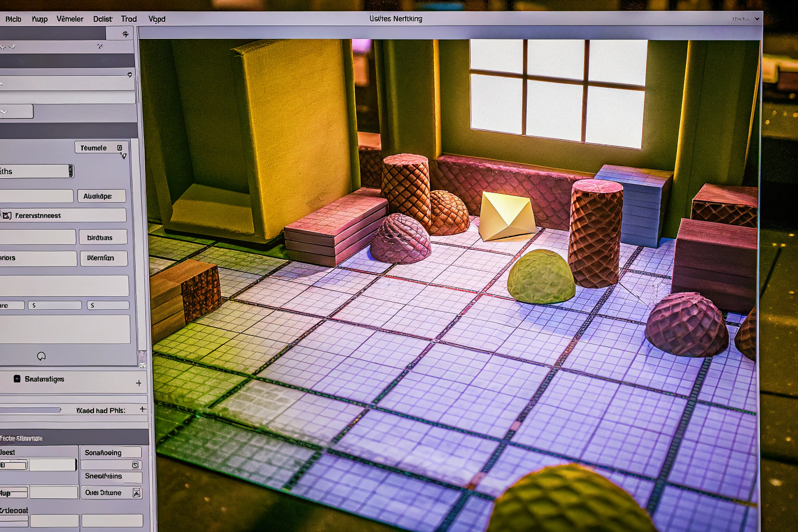Select the tall lattice cylinder near the window
The image size is (798, 532).
[x=595, y=233]
